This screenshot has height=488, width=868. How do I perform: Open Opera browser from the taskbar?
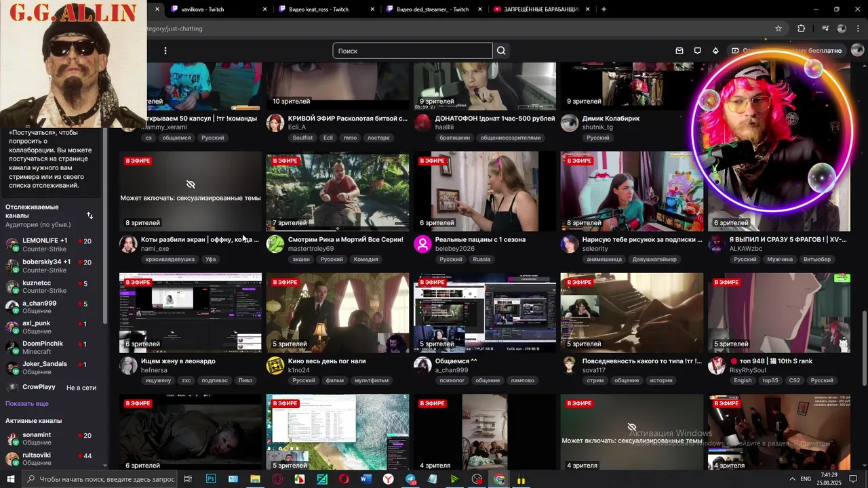coord(344,479)
